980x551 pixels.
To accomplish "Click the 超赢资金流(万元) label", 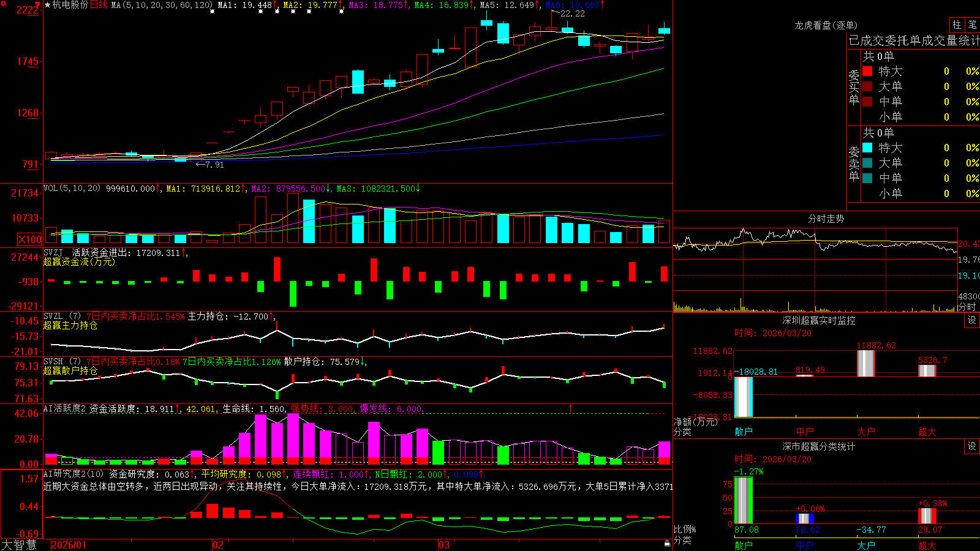I will (x=79, y=261).
